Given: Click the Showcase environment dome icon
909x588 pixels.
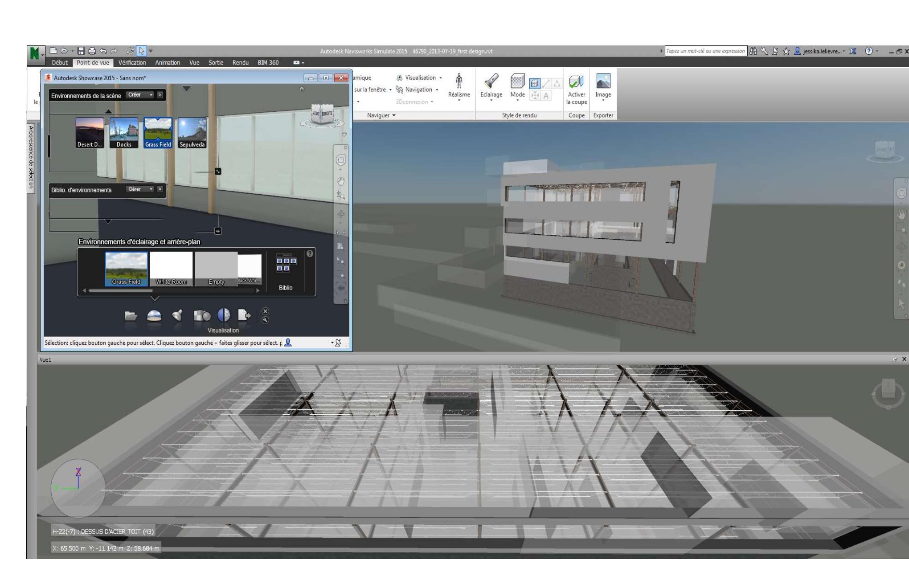Looking at the screenshot, I should point(154,316).
